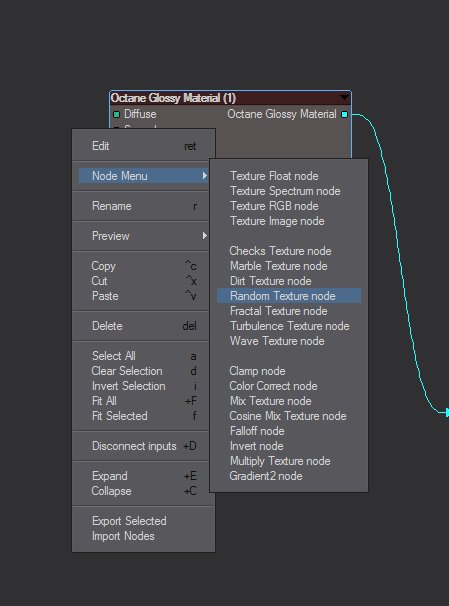Click Export Selected menu entry
The image size is (449, 606).
click(x=143, y=521)
